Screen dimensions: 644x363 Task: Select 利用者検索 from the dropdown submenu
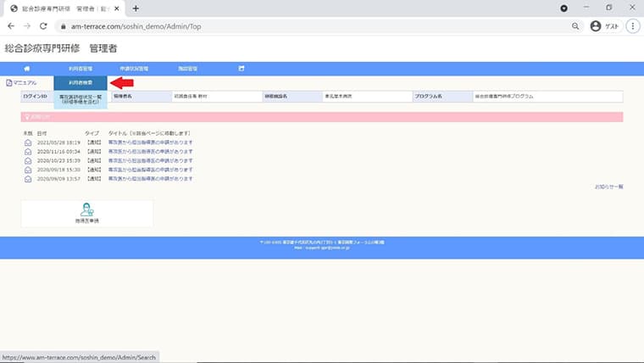tap(80, 82)
